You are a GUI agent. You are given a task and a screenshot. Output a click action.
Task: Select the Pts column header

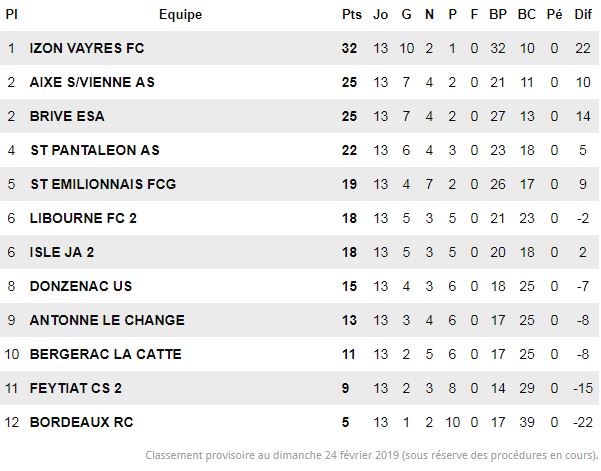pos(351,15)
